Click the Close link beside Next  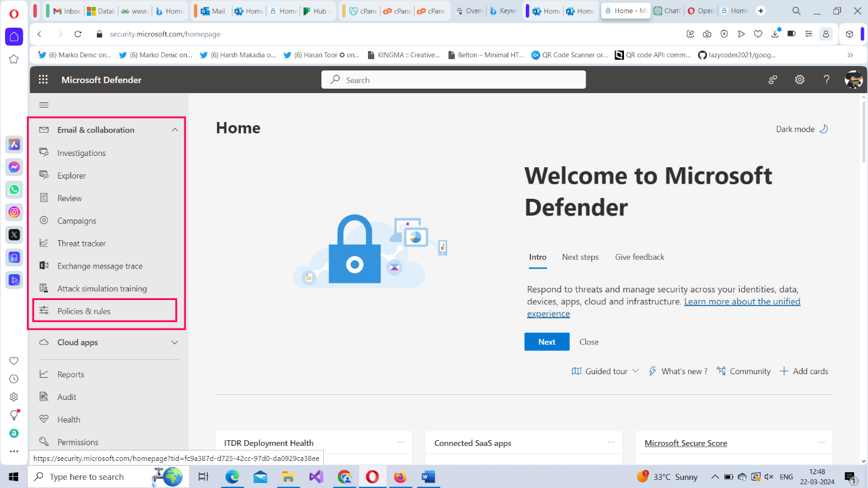click(589, 342)
